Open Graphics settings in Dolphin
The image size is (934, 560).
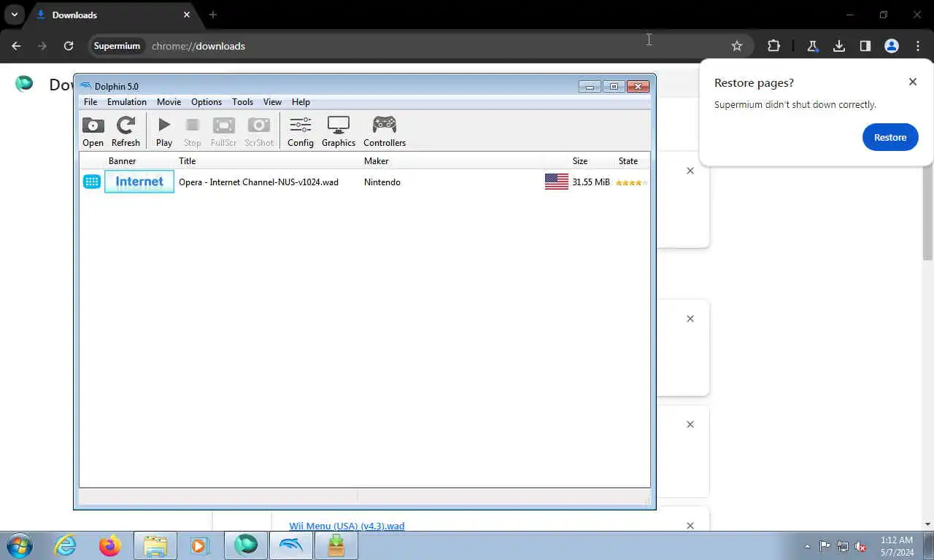pyautogui.click(x=339, y=131)
